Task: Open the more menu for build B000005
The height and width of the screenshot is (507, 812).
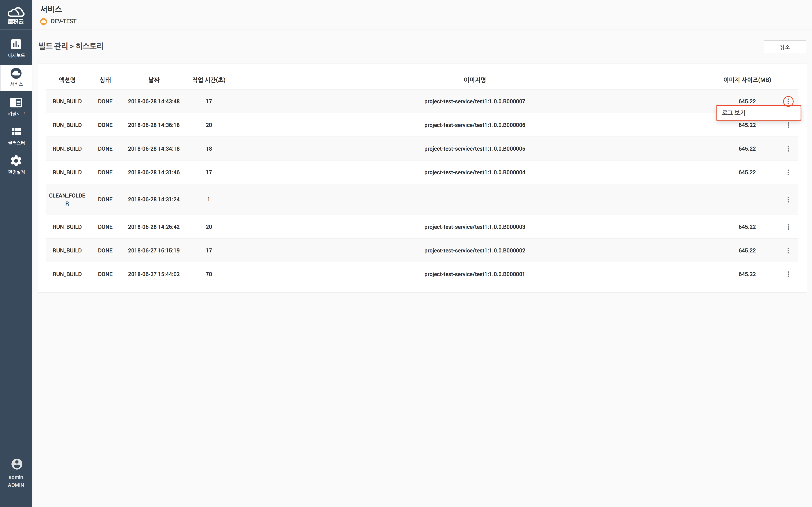Action: [788, 149]
